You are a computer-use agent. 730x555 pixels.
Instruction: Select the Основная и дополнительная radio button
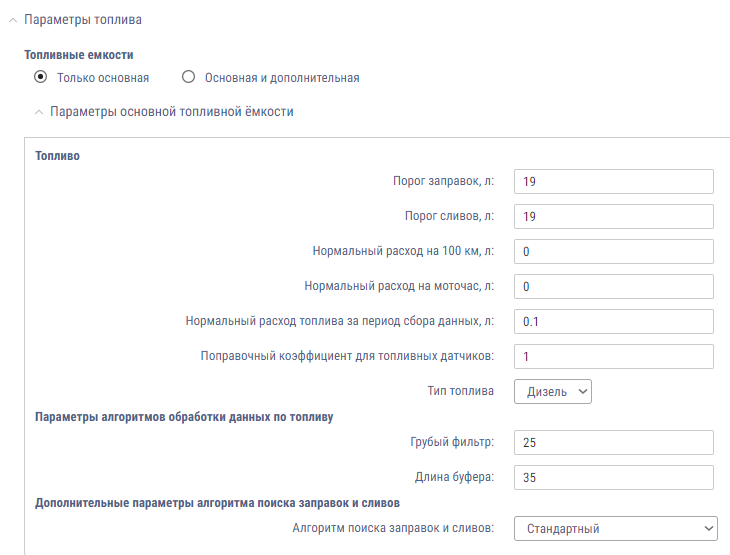[x=188, y=77]
